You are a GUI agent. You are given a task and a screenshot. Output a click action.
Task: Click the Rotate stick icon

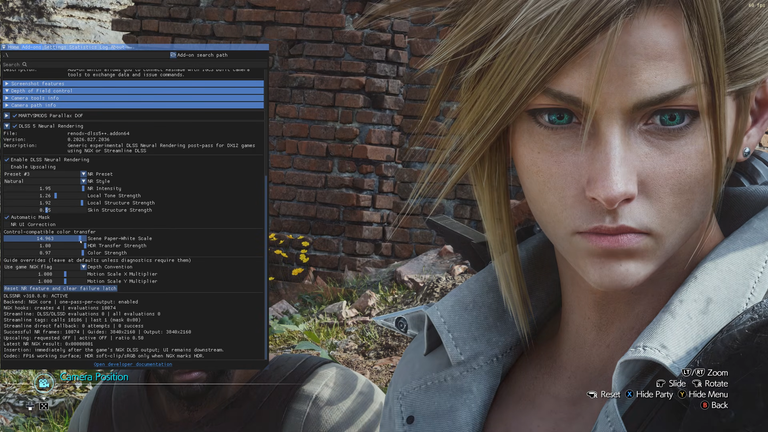(697, 384)
